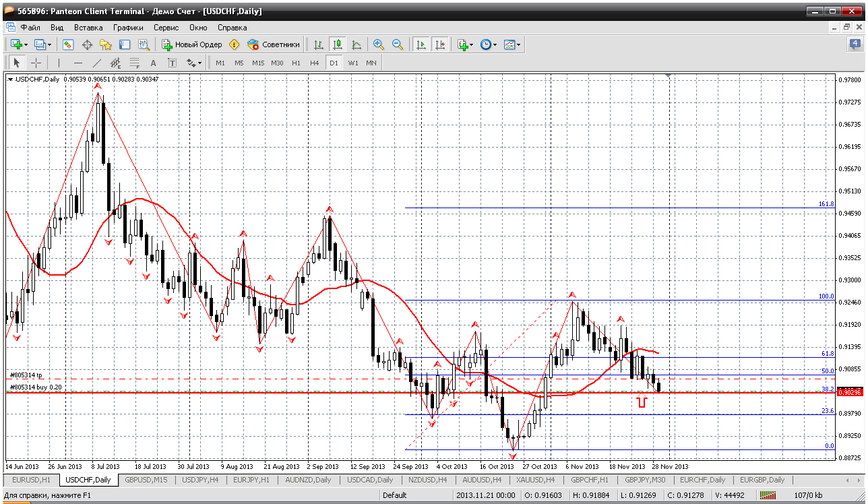Screen dimensions: 868x504
Task: Select the cursor arrow tool
Action: coord(17,63)
